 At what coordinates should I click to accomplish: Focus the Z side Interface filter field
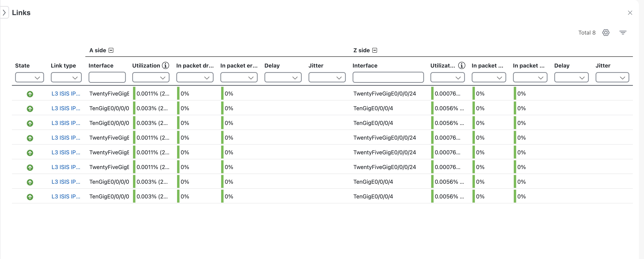click(388, 78)
